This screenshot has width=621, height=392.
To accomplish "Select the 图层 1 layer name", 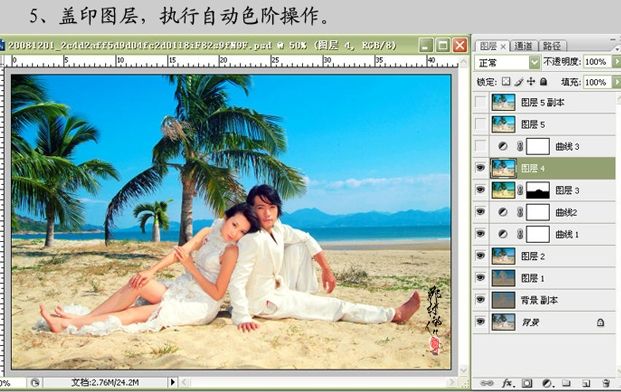I will click(x=533, y=278).
